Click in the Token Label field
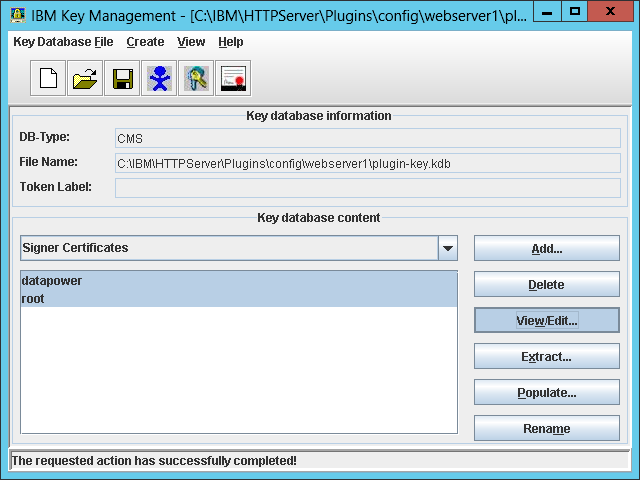This screenshot has height=480, width=640. (x=367, y=188)
